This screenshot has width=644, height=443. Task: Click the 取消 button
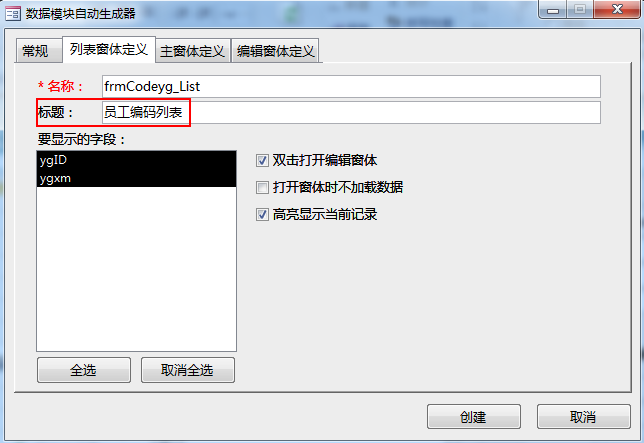584,417
